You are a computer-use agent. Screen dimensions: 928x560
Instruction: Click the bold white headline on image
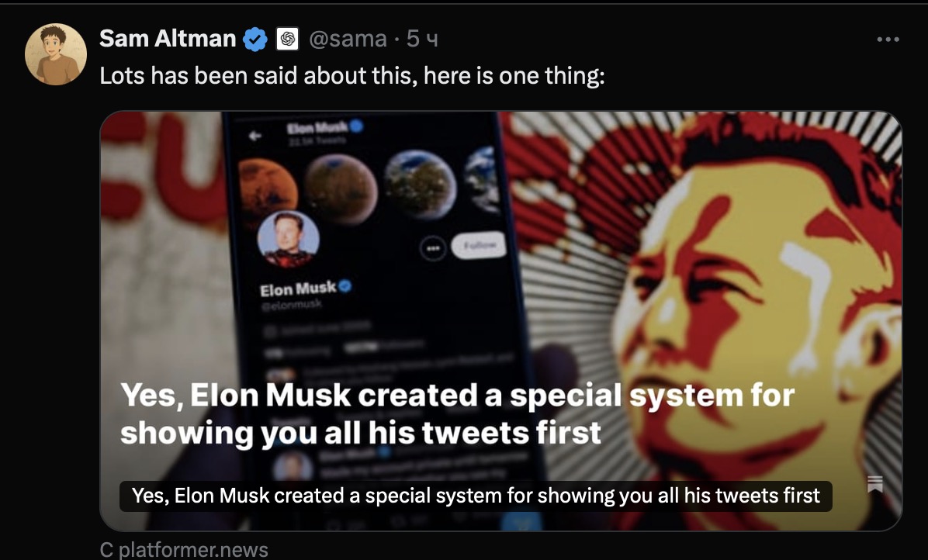457,414
